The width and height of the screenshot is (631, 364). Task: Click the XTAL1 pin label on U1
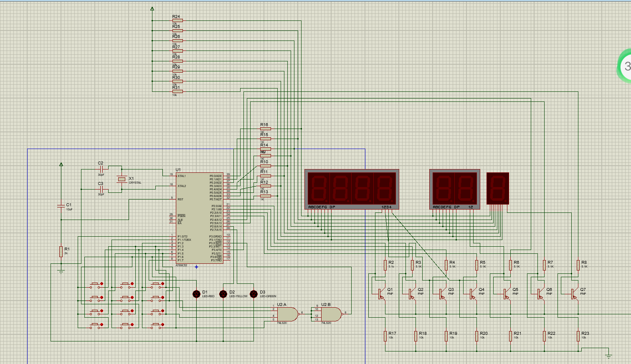click(182, 176)
